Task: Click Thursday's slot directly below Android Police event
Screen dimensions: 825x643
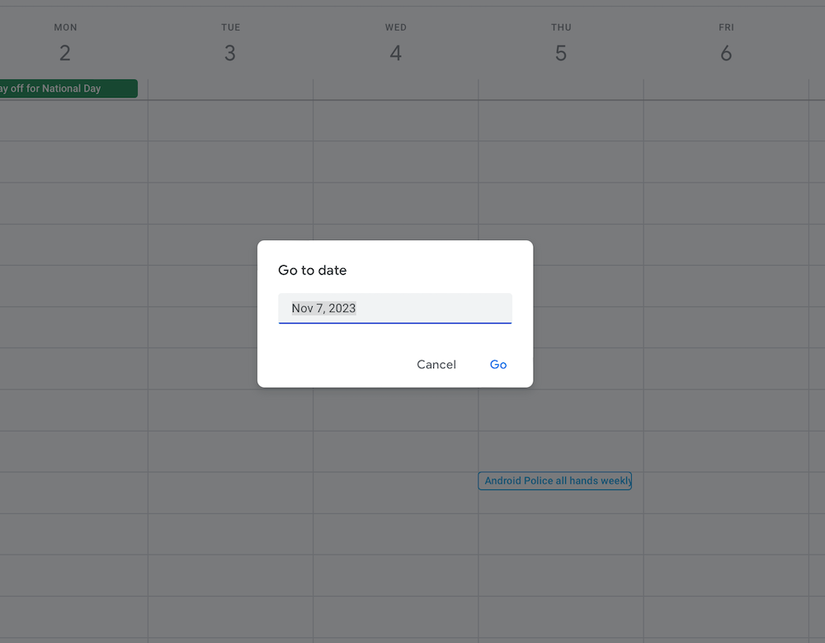Action: pyautogui.click(x=560, y=534)
